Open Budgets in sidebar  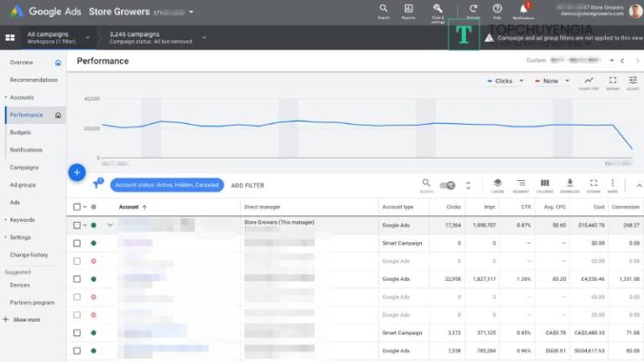[x=20, y=132]
